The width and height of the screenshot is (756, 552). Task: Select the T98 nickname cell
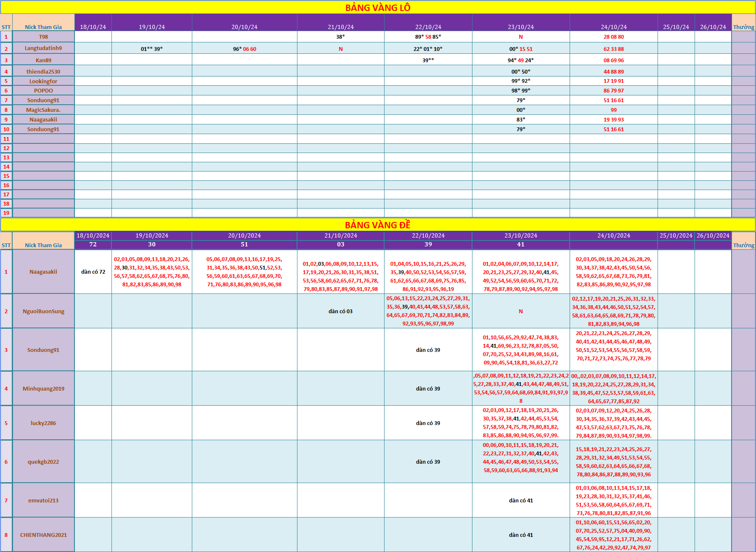[x=43, y=37]
